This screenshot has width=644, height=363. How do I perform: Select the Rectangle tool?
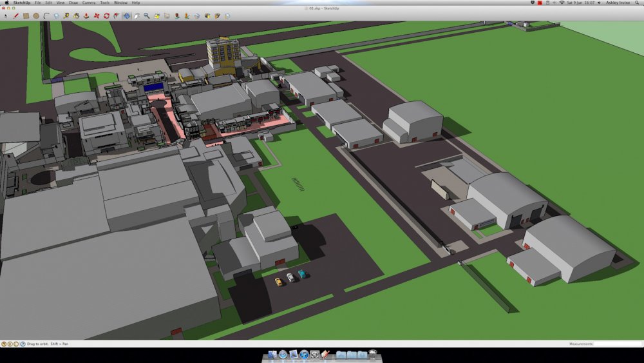(x=26, y=16)
